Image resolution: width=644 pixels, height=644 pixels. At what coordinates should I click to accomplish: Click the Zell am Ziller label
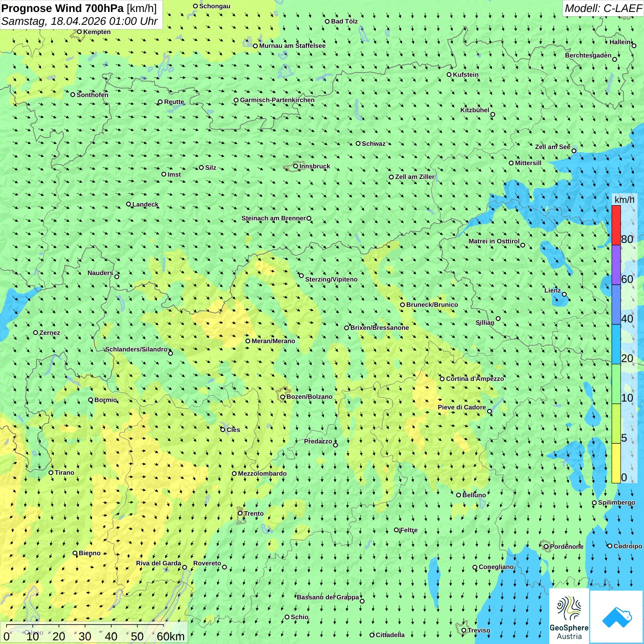415,177
